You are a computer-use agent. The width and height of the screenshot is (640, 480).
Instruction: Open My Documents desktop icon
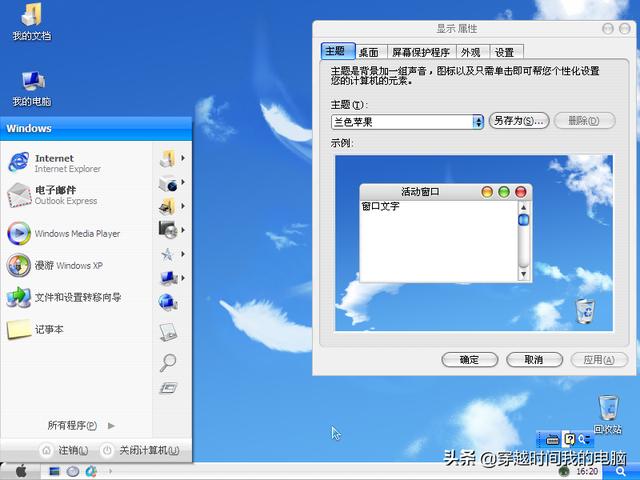(31, 22)
